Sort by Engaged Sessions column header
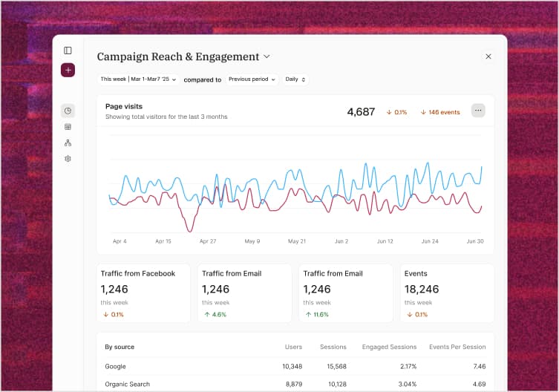Viewport: 559px width, 392px height. (389, 347)
